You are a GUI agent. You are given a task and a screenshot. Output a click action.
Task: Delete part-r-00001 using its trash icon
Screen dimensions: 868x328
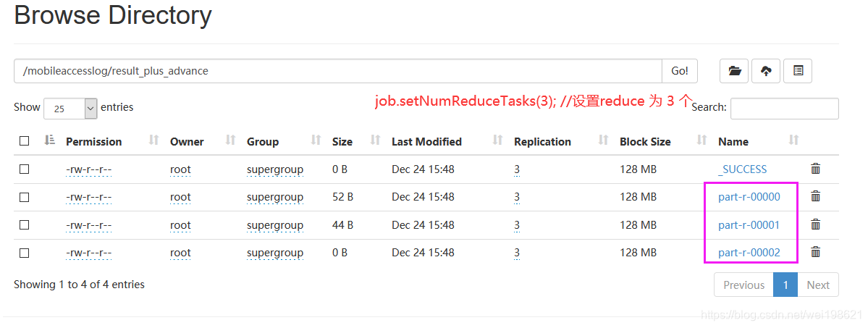[815, 224]
